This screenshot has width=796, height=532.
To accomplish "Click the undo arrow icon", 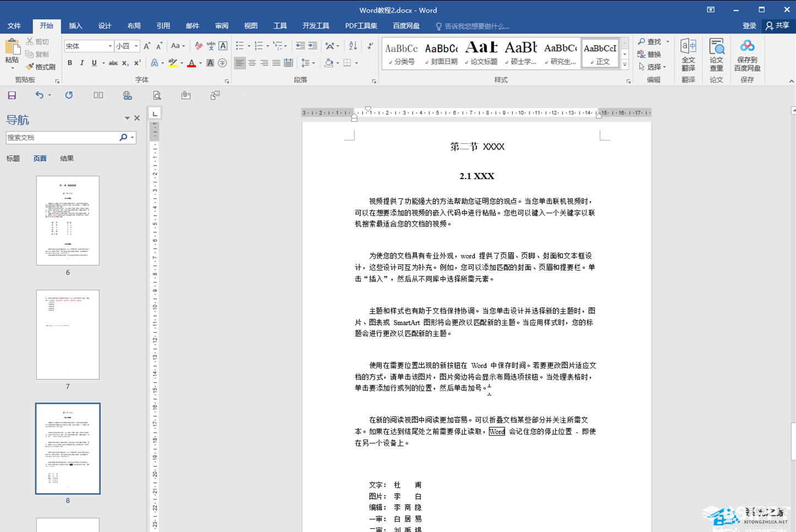I will [39, 95].
